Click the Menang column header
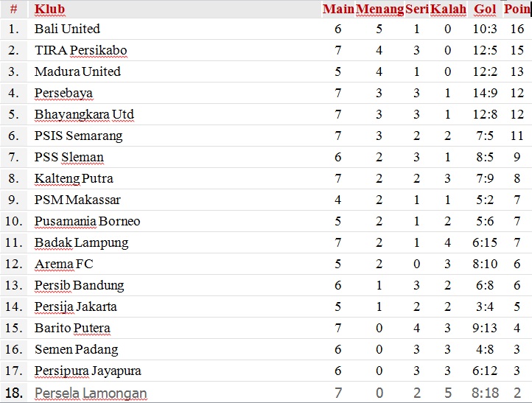The height and width of the screenshot is (403, 532). 379,10
